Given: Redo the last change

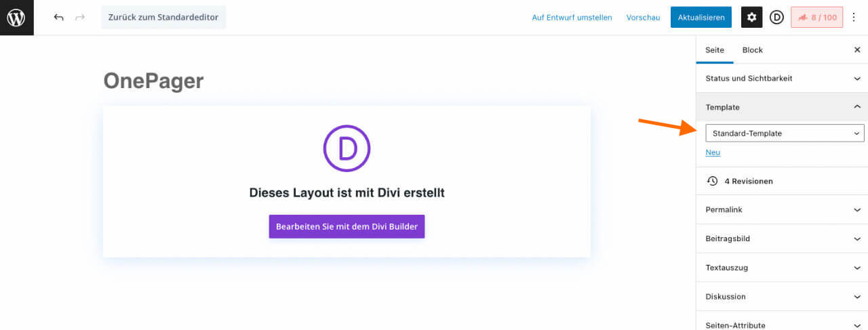Looking at the screenshot, I should 80,18.
